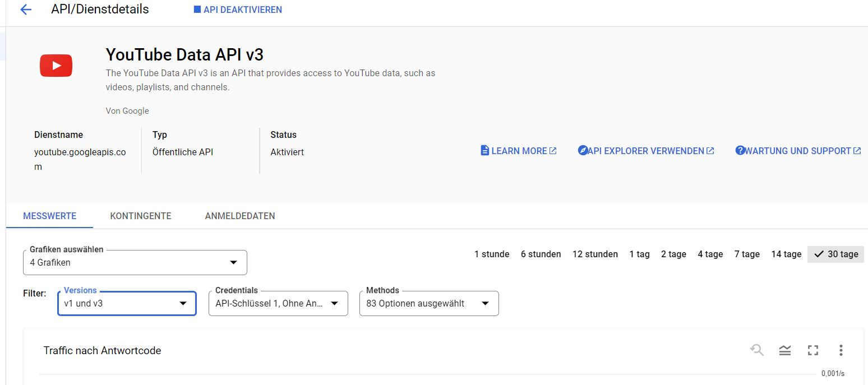Click the document icon beside Learn More
The height and width of the screenshot is (385, 868).
tap(485, 151)
